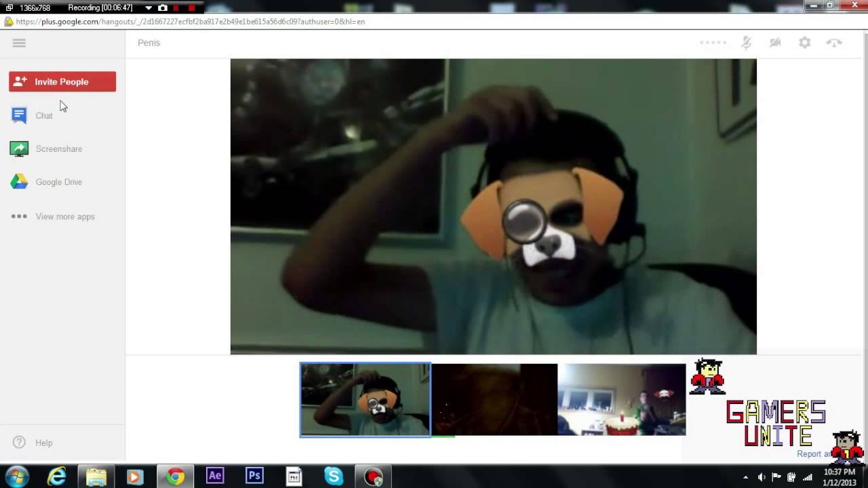Image resolution: width=868 pixels, height=488 pixels.
Task: Stop the screen recording
Action: tap(192, 8)
